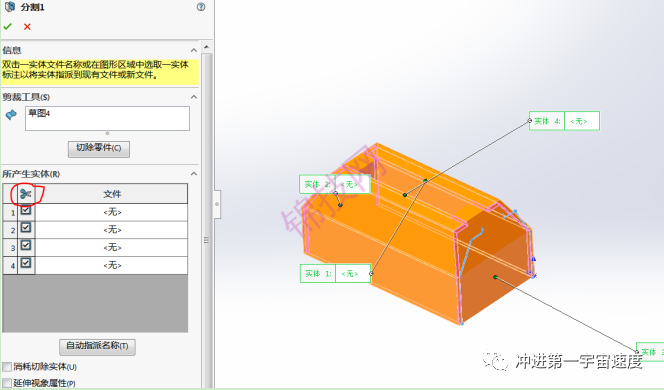Select the scissors icon column header
This screenshot has width=664, height=390.
point(25,194)
